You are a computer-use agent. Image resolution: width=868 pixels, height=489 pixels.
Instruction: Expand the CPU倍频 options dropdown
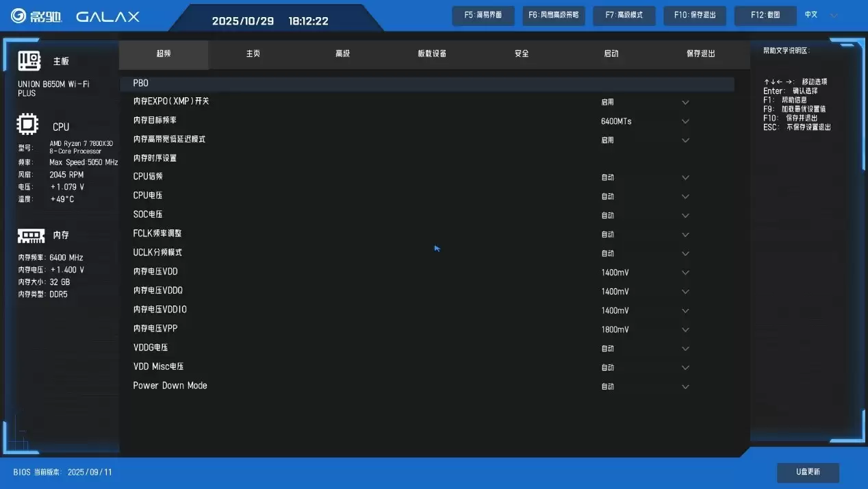[x=685, y=177]
